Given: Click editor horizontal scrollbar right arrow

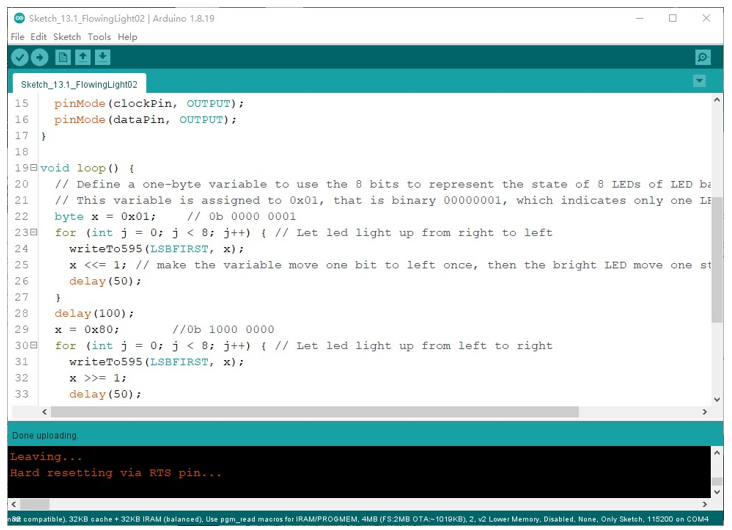Looking at the screenshot, I should (x=704, y=411).
